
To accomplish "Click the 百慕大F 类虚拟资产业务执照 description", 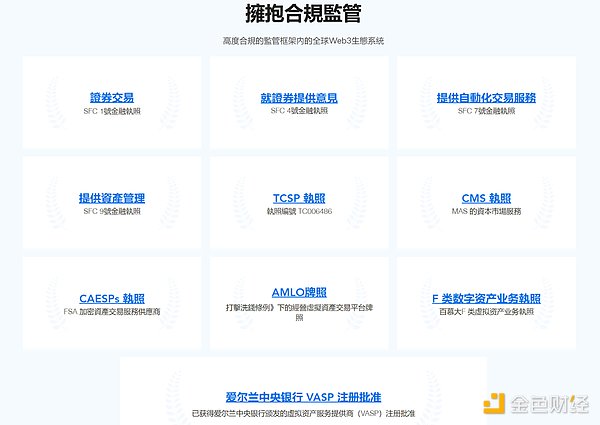I will tap(486, 311).
